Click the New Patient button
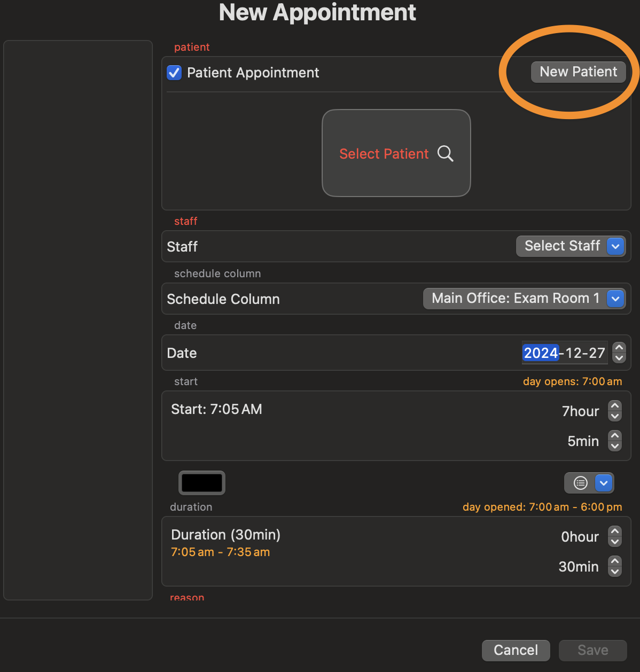This screenshot has height=672, width=640. [x=578, y=72]
